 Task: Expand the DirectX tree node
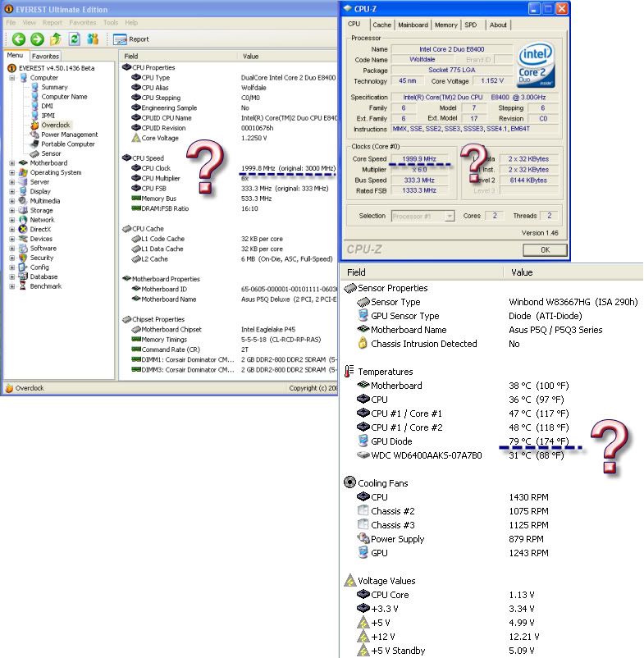(x=12, y=230)
